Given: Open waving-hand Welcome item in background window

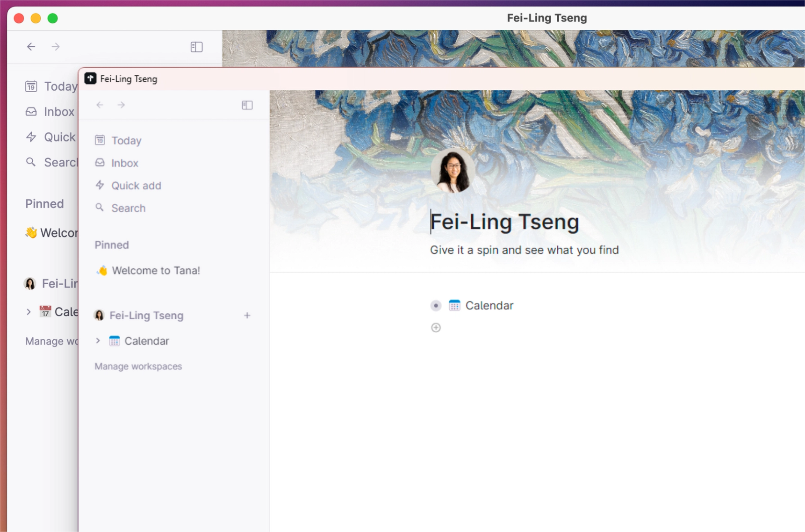Looking at the screenshot, I should coord(51,233).
